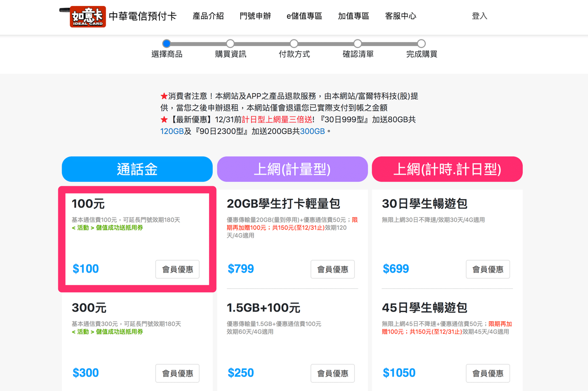Click the $799 price

click(241, 269)
